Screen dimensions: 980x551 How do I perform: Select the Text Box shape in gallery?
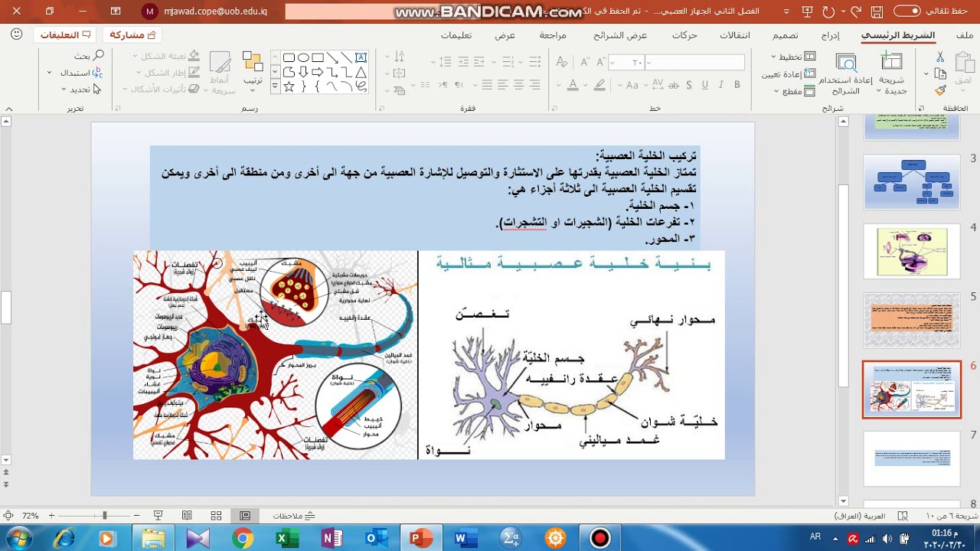361,57
